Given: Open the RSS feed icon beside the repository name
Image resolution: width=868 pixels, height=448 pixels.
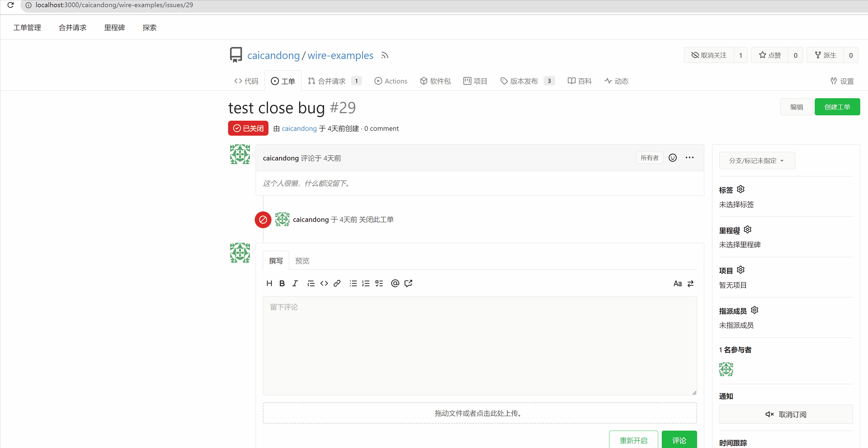Looking at the screenshot, I should click(x=385, y=55).
